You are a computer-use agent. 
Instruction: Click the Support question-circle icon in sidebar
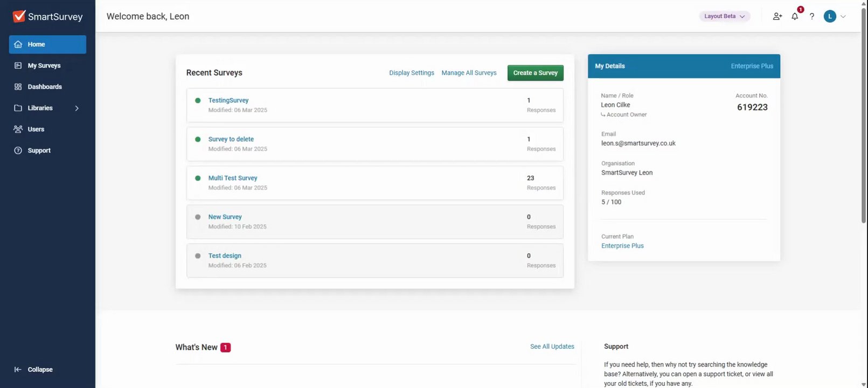18,150
